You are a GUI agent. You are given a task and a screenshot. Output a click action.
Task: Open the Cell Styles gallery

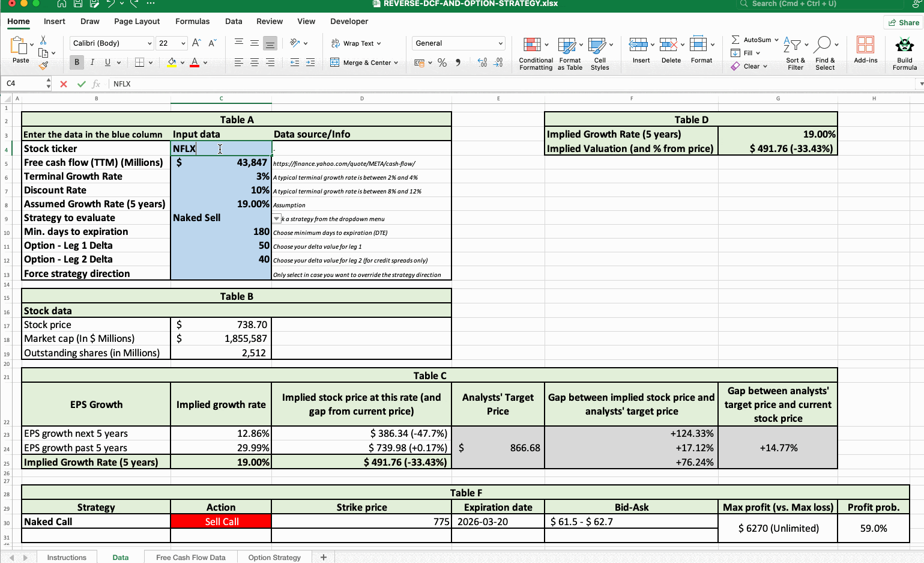pyautogui.click(x=600, y=53)
